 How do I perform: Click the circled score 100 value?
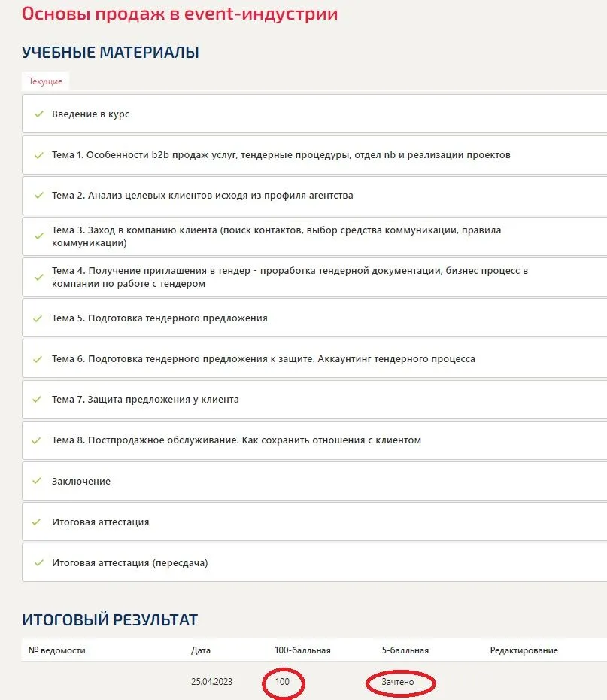pyautogui.click(x=282, y=682)
